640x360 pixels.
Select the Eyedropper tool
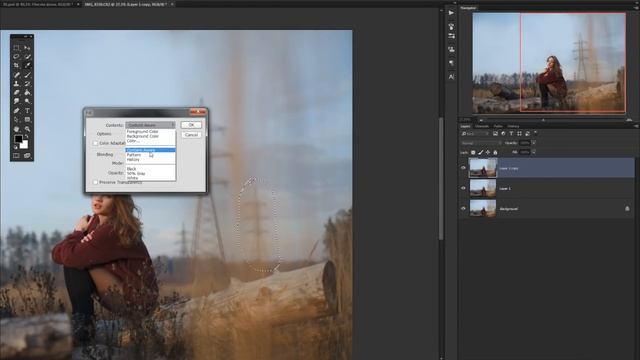click(x=27, y=65)
